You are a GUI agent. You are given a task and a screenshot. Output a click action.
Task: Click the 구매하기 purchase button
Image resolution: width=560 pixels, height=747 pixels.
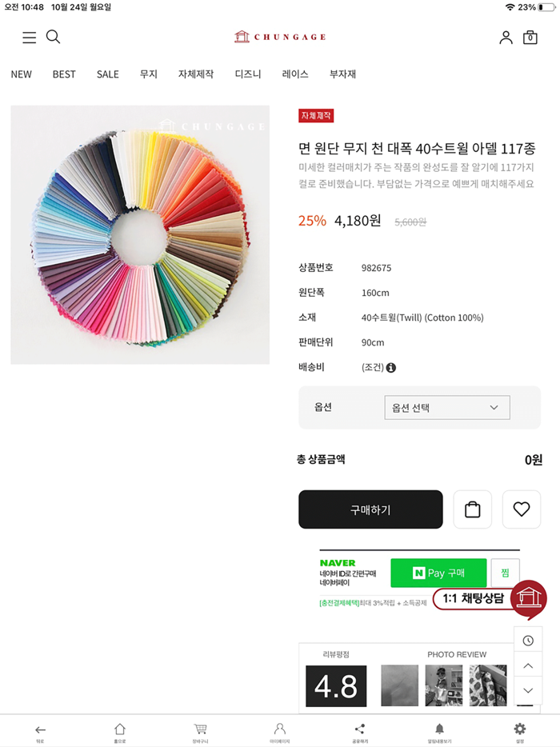tap(370, 509)
